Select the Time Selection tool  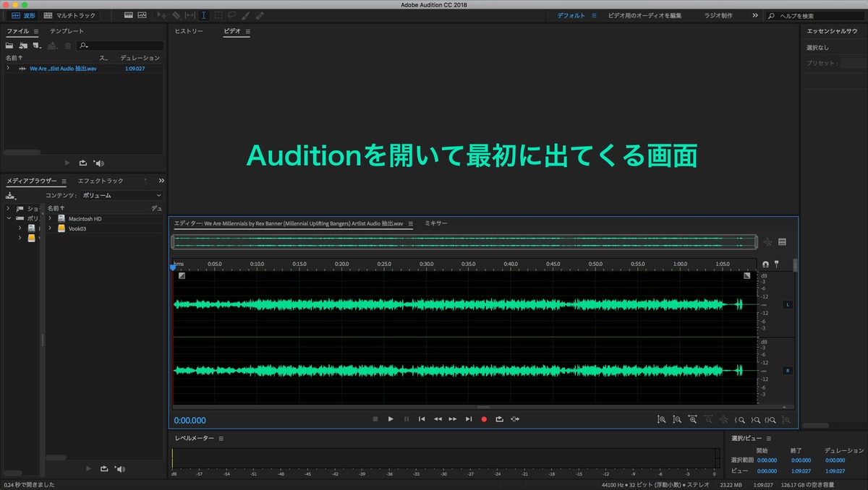204,14
